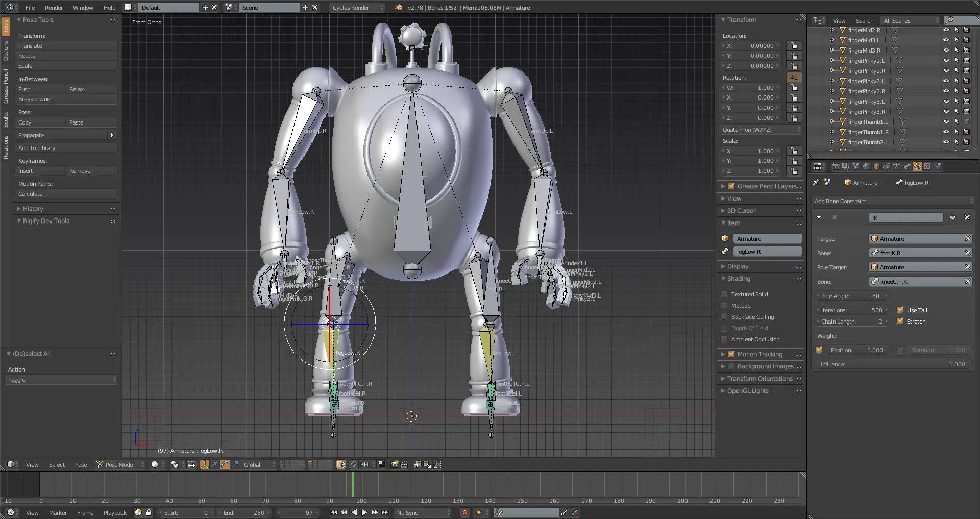
Task: Click the Add To Library button
Action: (66, 148)
